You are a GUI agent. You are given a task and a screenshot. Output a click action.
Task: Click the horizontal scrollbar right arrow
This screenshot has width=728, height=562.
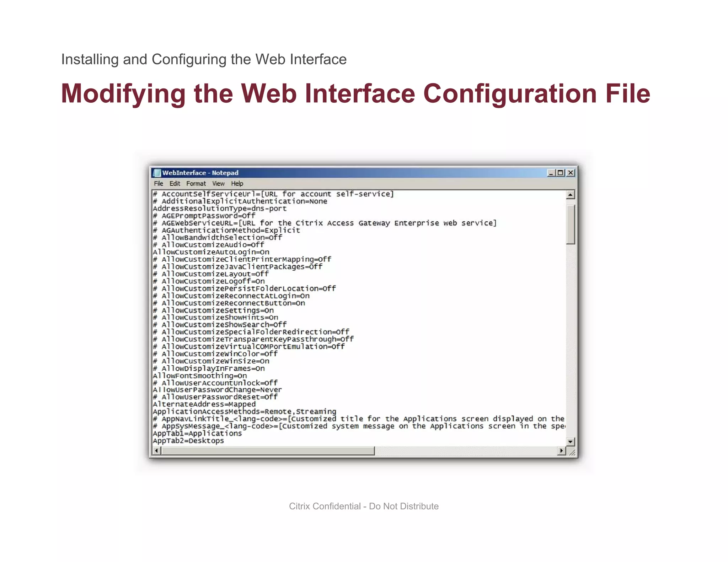(561, 451)
